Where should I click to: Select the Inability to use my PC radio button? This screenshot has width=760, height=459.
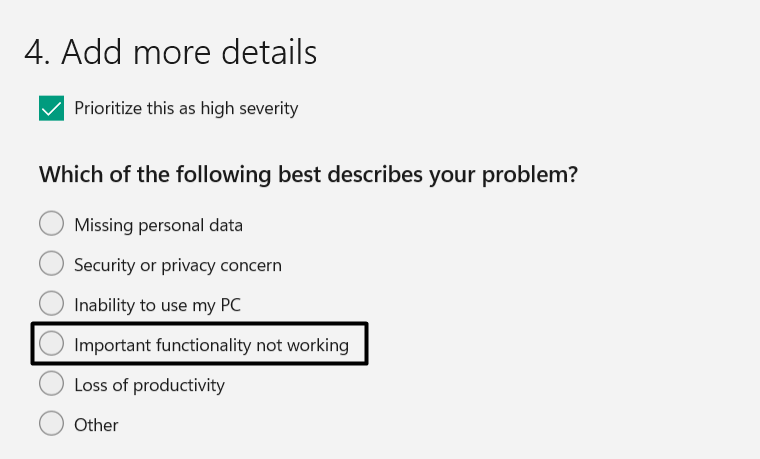pos(51,303)
